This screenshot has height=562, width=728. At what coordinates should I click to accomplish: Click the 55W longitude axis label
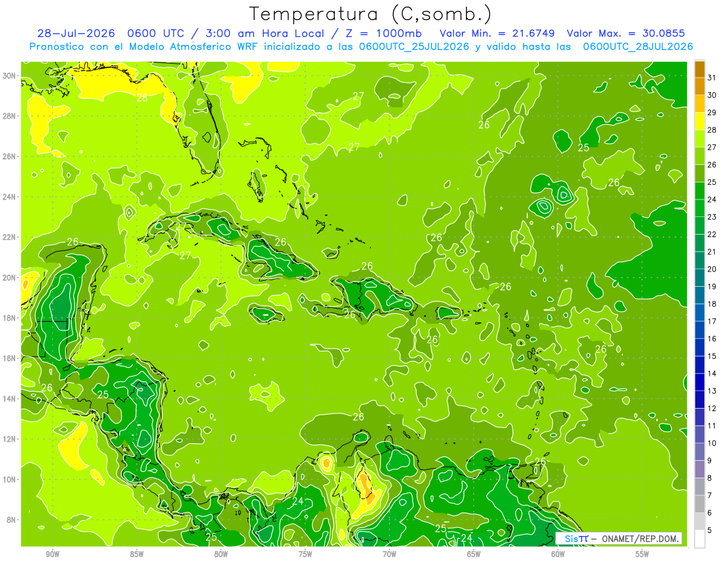[x=642, y=554]
